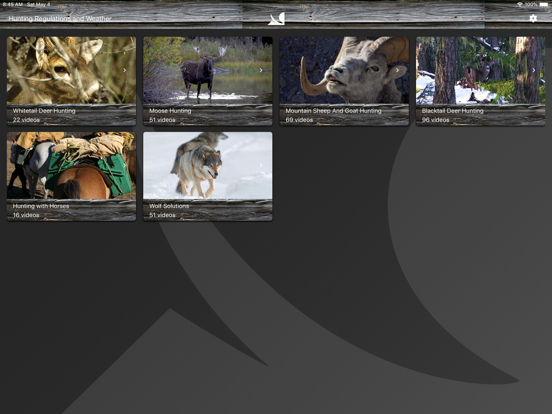Click the 22 videos count label
The image size is (552, 414).
pyautogui.click(x=26, y=120)
